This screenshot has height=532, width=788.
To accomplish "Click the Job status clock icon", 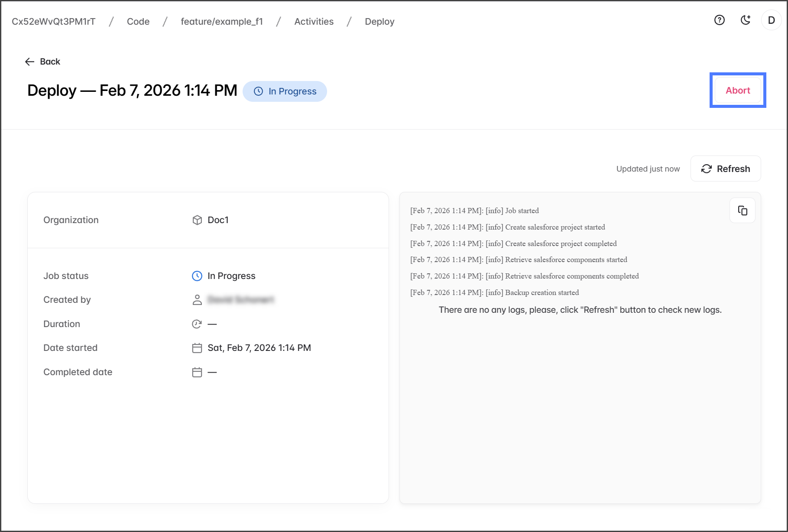I will click(197, 276).
